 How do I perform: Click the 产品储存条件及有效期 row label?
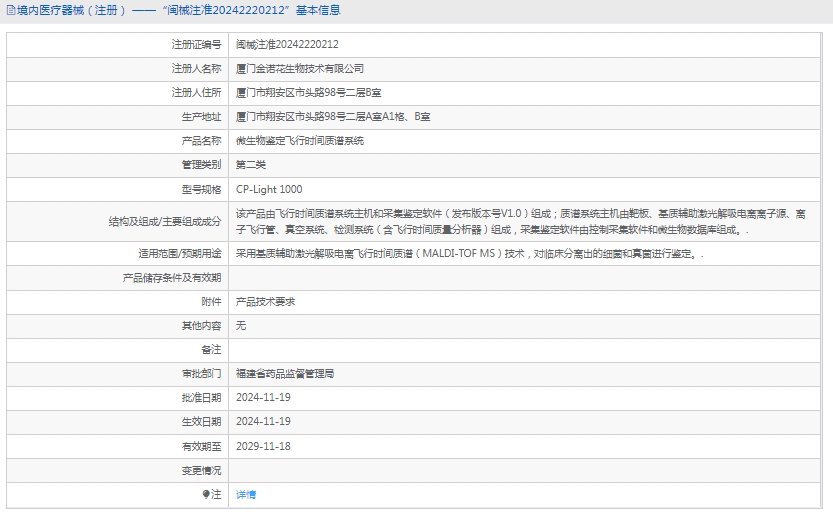pyautogui.click(x=171, y=277)
